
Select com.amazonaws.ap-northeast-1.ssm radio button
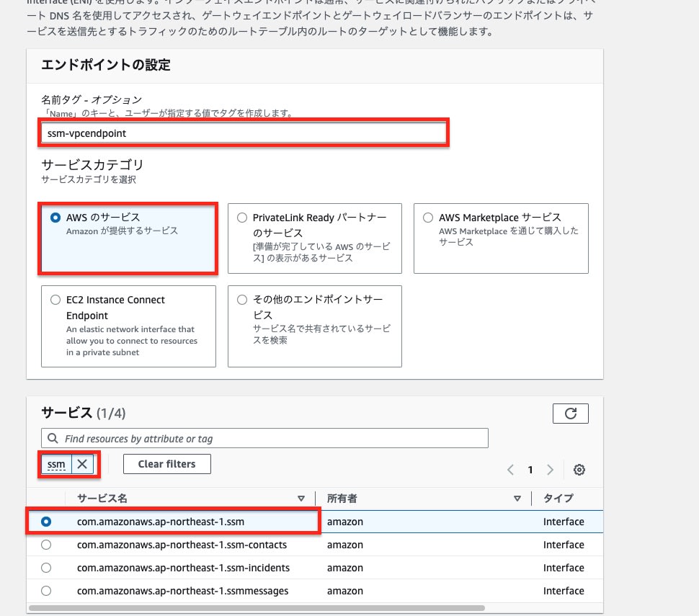(x=46, y=522)
